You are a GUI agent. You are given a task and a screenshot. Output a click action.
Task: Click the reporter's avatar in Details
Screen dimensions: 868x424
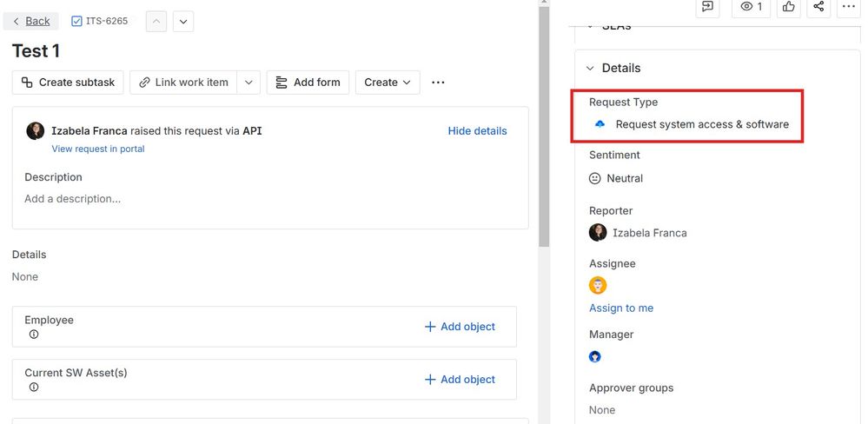[598, 233]
